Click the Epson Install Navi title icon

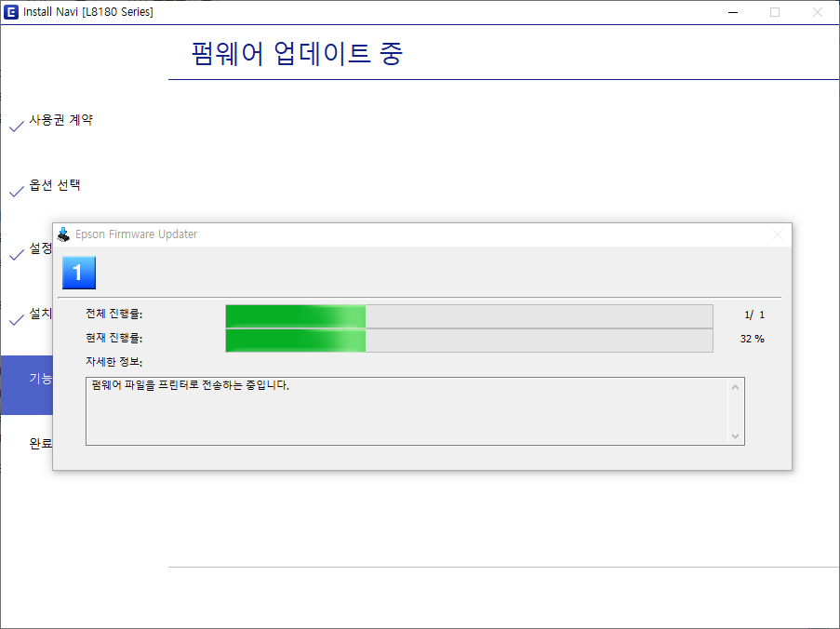(11, 12)
